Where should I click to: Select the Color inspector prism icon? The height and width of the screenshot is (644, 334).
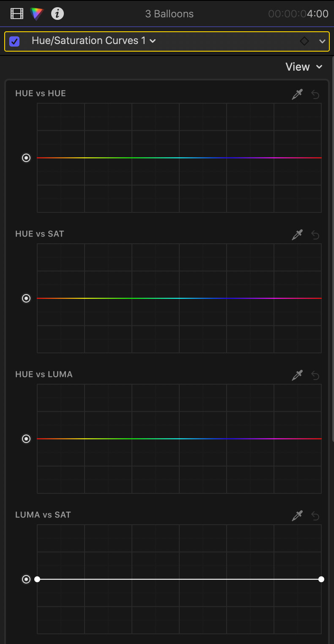(x=37, y=14)
